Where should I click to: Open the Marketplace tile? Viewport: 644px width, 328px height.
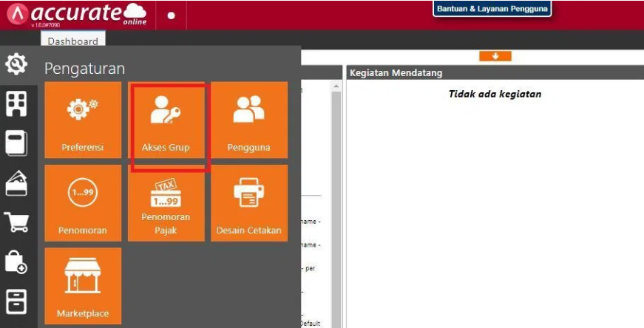coord(83,286)
